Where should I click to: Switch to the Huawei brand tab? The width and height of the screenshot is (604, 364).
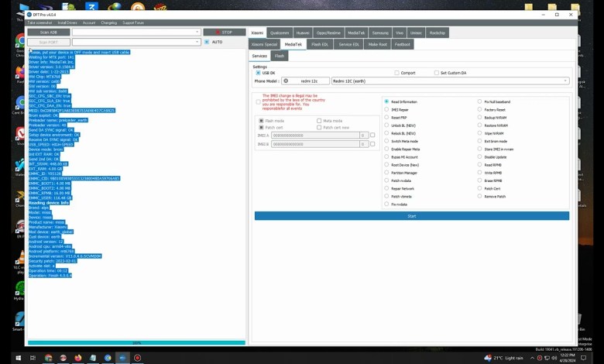[x=303, y=33]
